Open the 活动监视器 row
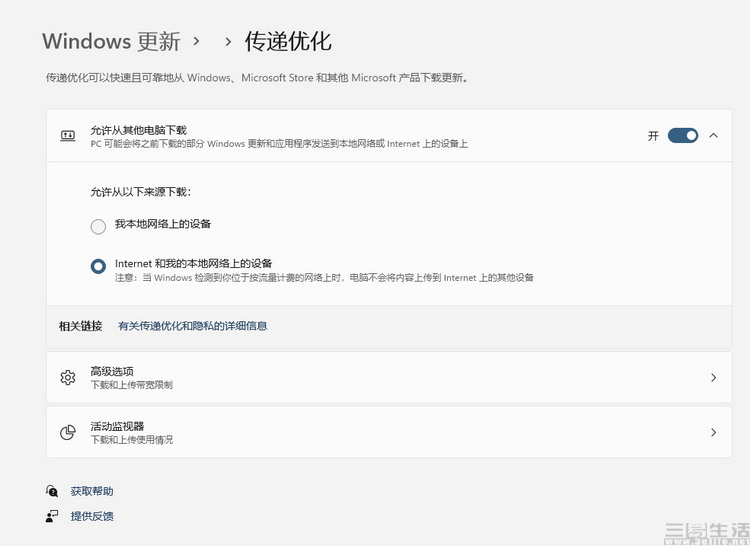Image resolution: width=750 pixels, height=546 pixels. (x=389, y=433)
